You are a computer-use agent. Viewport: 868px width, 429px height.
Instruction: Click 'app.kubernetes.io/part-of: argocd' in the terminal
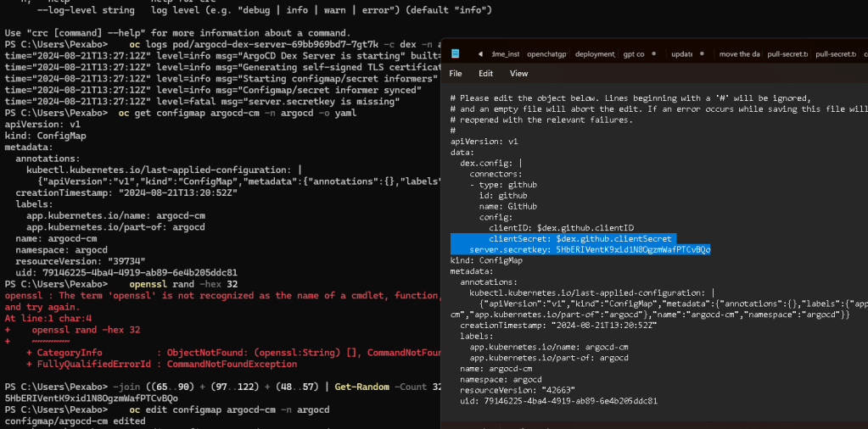click(115, 227)
